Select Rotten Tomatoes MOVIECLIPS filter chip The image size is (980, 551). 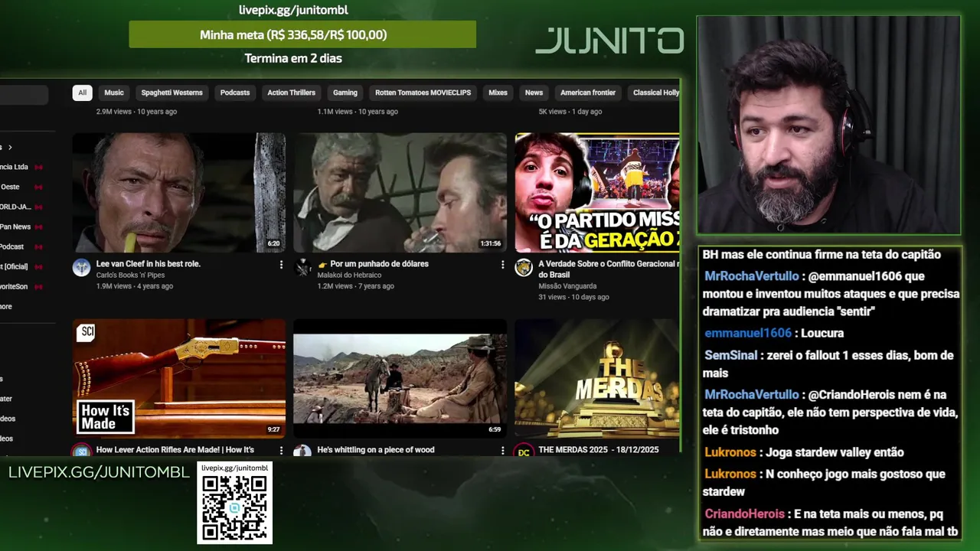coord(423,93)
